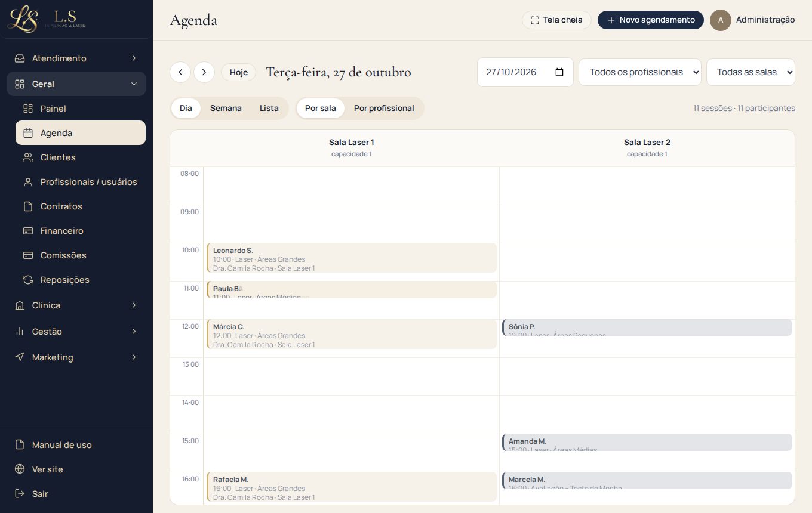Click the Marketing send icon
The image size is (812, 513).
pos(20,357)
